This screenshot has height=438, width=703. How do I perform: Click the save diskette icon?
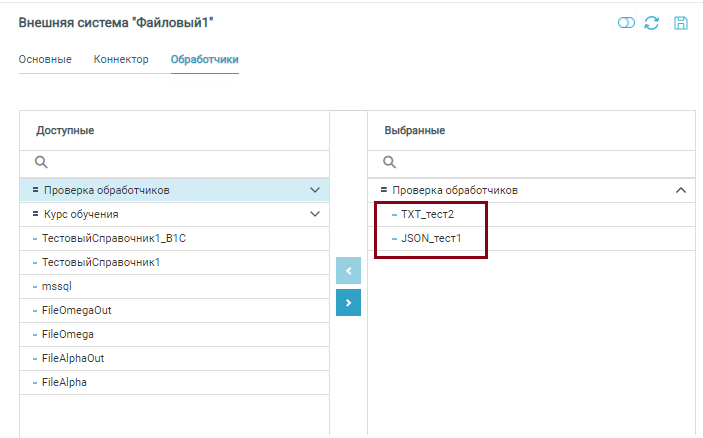point(681,23)
